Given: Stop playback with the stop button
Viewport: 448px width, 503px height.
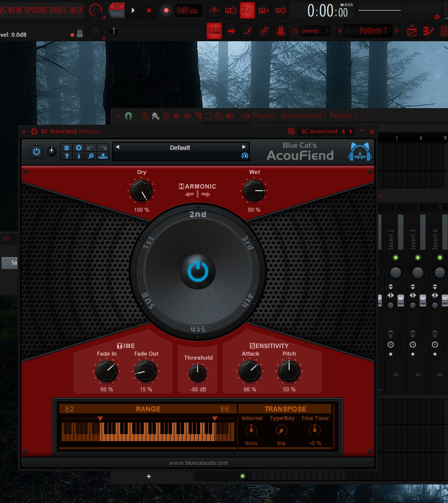Looking at the screenshot, I should coord(149,10).
